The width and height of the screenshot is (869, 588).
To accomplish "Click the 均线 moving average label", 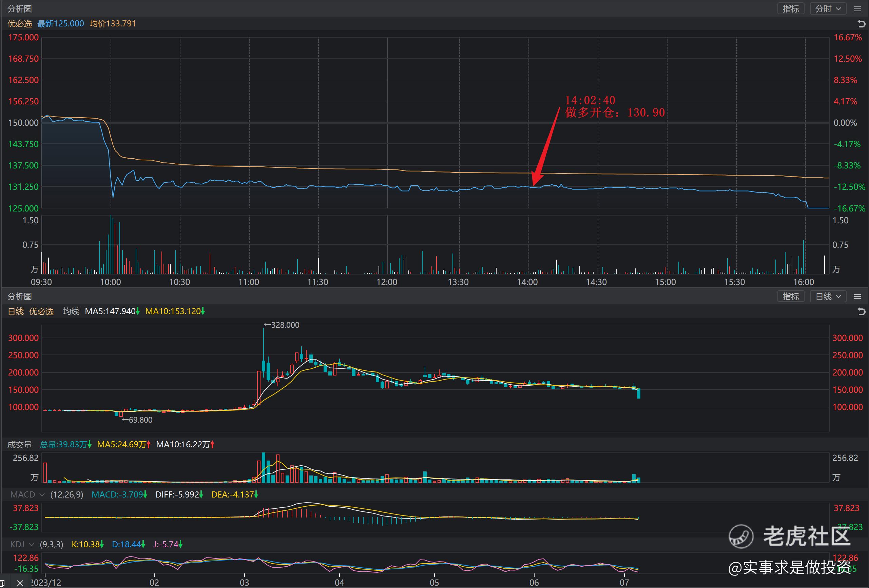I will tap(71, 311).
